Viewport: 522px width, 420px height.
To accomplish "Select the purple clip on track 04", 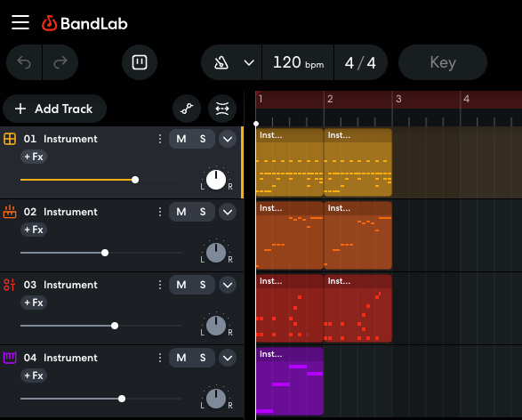I will [x=290, y=382].
